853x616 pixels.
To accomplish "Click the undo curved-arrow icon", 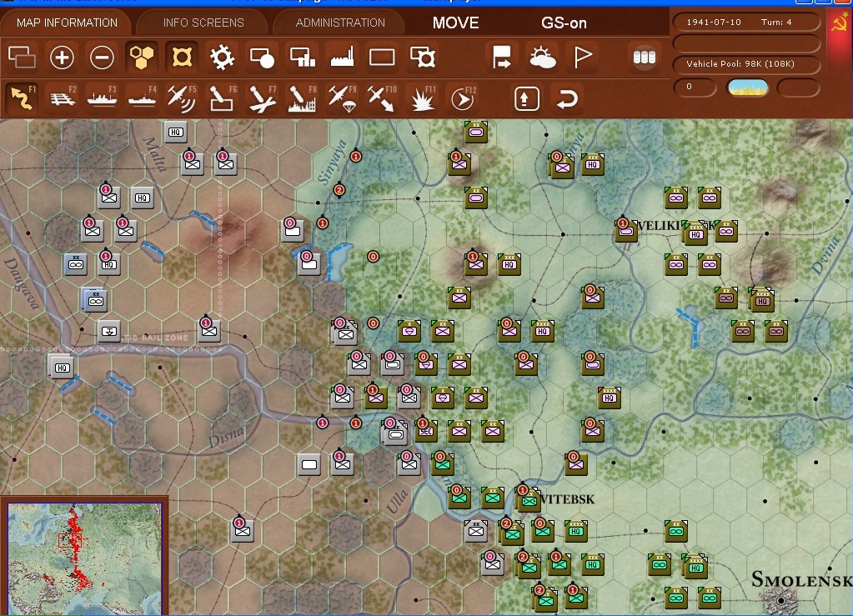I will 567,99.
